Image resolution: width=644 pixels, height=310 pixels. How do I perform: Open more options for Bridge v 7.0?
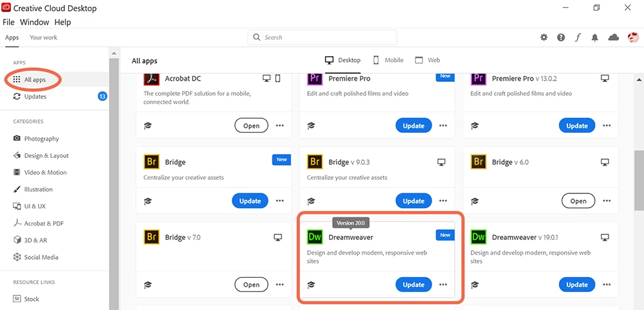coord(279,284)
